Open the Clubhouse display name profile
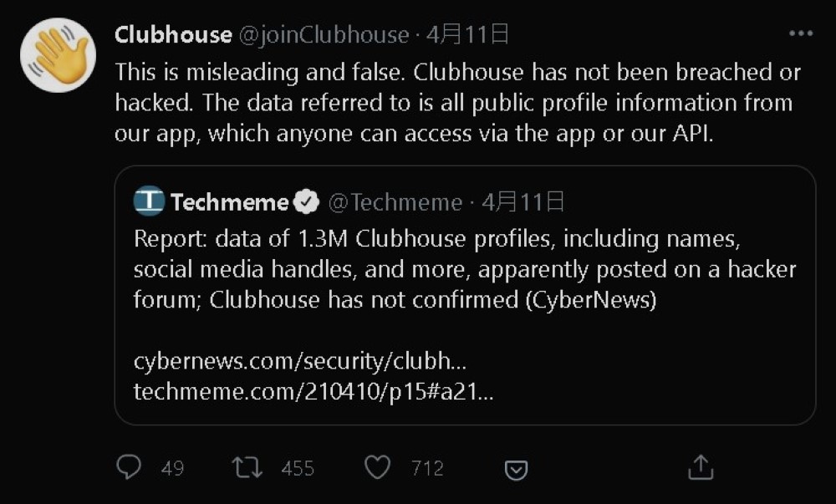 click(x=172, y=35)
